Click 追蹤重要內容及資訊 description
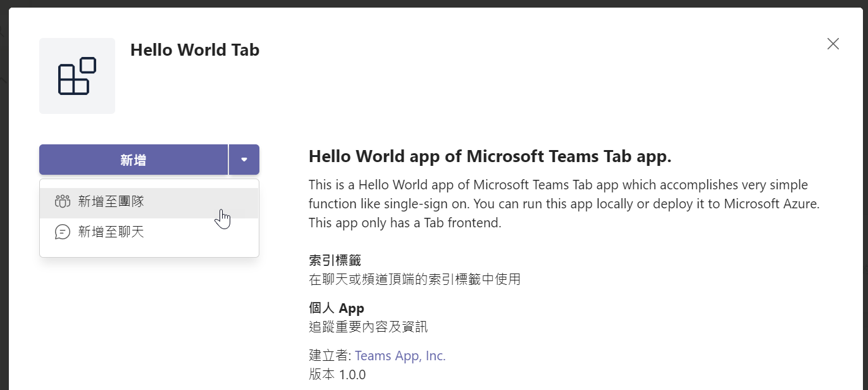The width and height of the screenshot is (868, 390). tap(368, 327)
